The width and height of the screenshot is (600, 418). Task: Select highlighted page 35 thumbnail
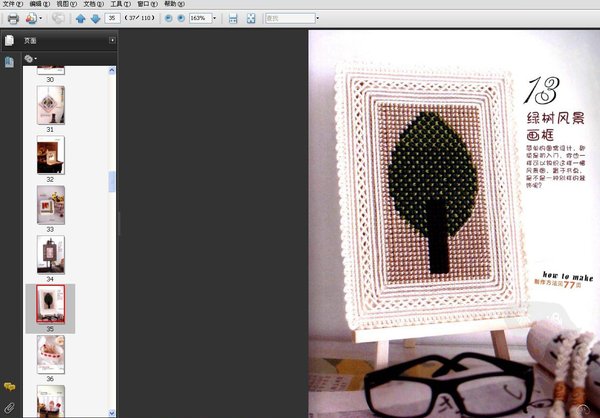tap(51, 305)
